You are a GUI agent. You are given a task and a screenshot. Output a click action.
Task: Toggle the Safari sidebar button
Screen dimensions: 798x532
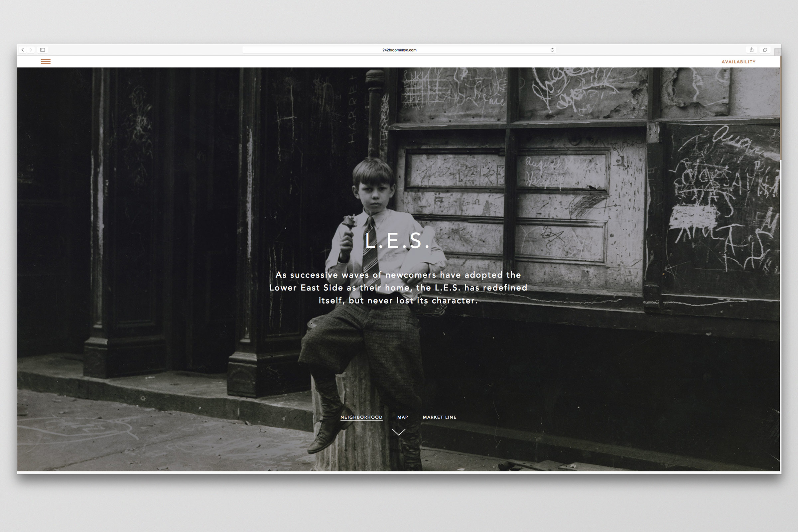[x=43, y=50]
